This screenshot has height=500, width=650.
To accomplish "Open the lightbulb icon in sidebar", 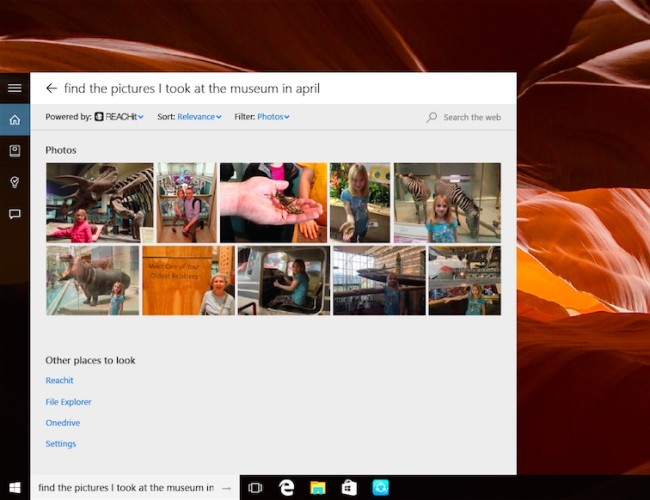I will [x=14, y=182].
